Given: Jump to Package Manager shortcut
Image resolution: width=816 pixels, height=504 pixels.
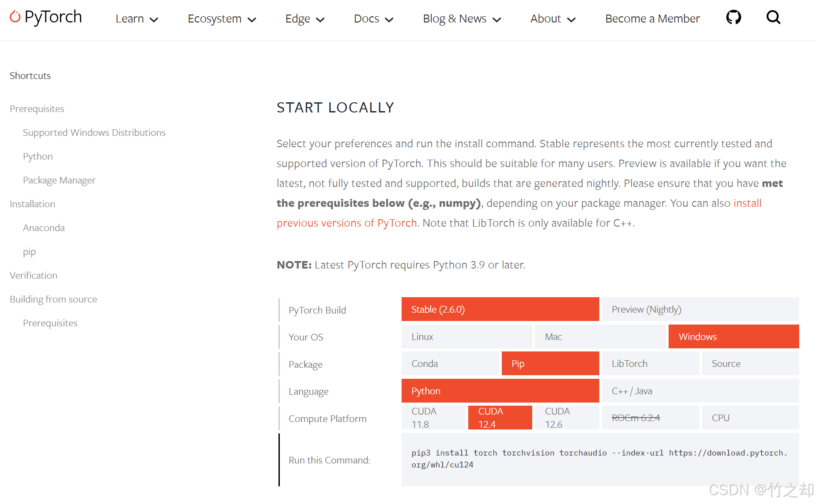Looking at the screenshot, I should (x=59, y=180).
